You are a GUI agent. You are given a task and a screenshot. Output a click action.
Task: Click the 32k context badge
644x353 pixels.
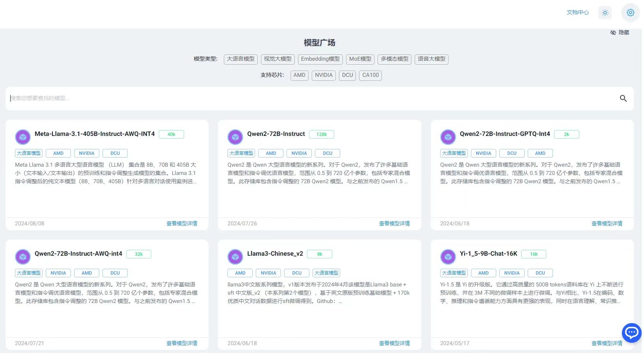click(x=139, y=254)
